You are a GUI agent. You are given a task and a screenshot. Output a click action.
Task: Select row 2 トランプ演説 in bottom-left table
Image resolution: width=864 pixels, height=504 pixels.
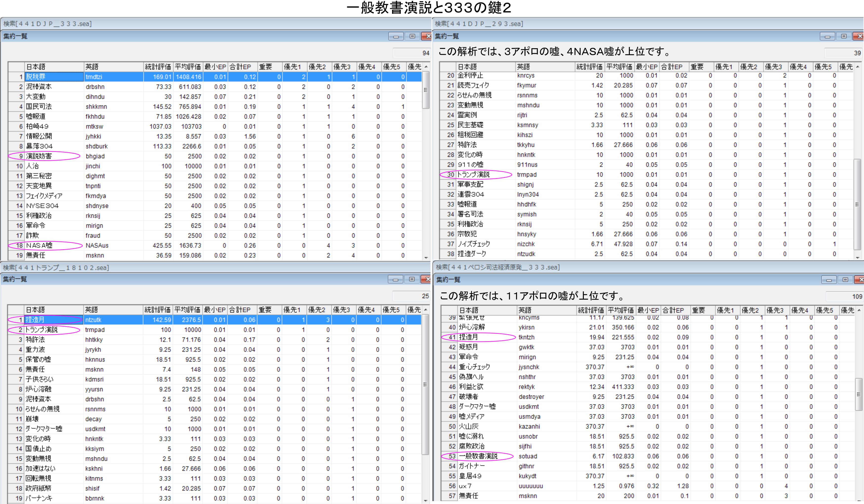(42, 329)
